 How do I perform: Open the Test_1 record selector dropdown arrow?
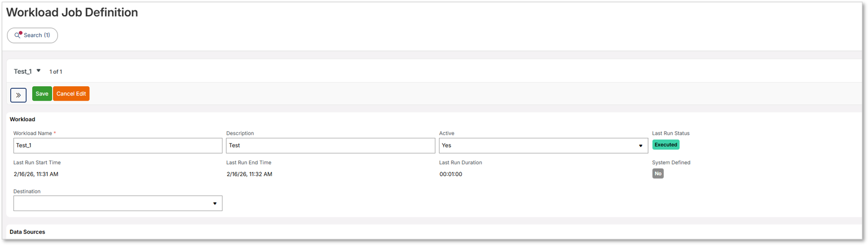(x=39, y=71)
